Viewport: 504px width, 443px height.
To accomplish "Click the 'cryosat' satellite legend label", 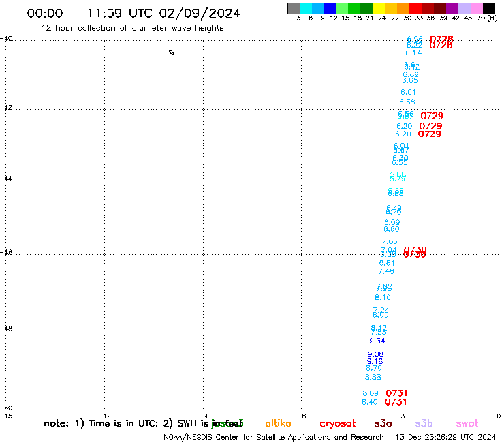I will pyautogui.click(x=338, y=424).
